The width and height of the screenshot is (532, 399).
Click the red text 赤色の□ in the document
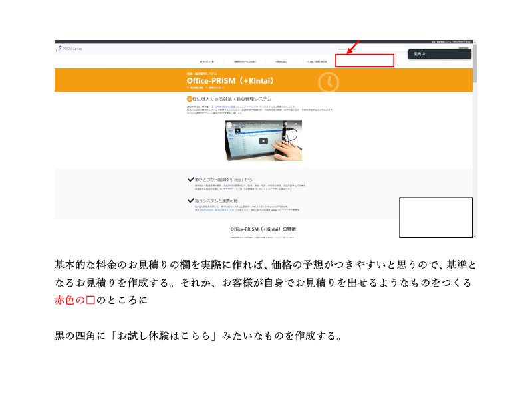point(74,300)
